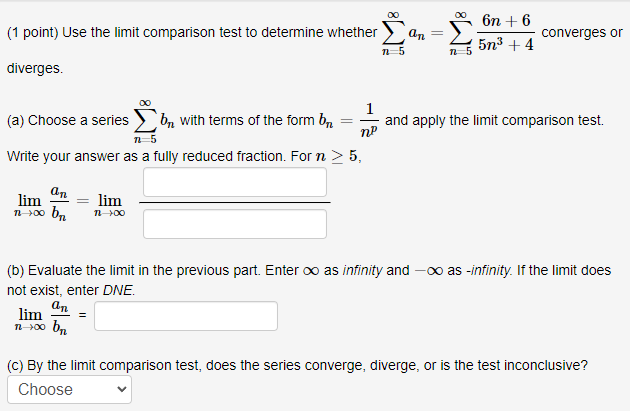Open the Choose dropdown in part (c)
Image resolution: width=630 pixels, height=411 pixels.
[x=70, y=389]
